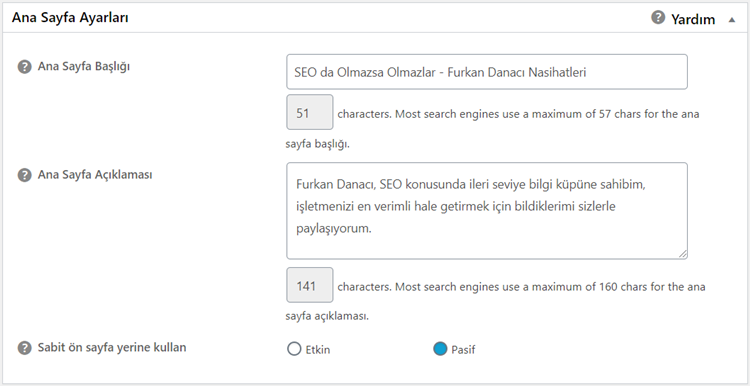This screenshot has height=386, width=750.
Task: Click the Ana Sayfa Ayarları panel heading
Action: tap(69, 18)
